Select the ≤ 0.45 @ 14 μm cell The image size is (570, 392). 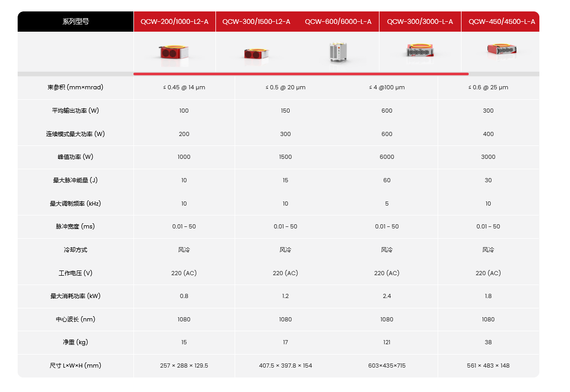[x=184, y=87]
